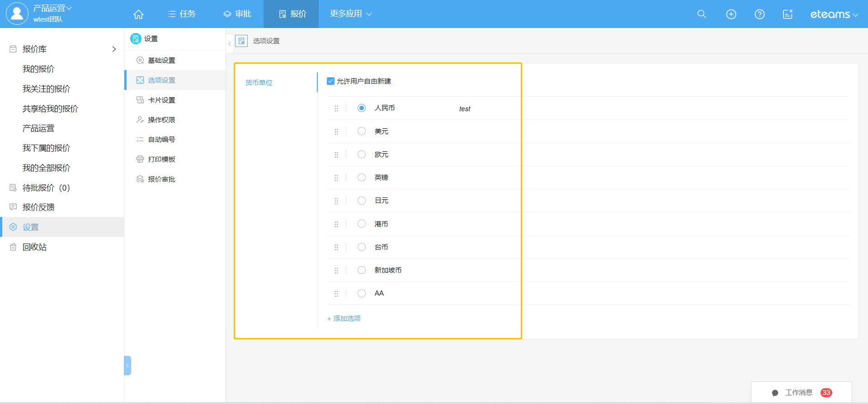Open the 打印模板 settings item
The width and height of the screenshot is (868, 404).
click(161, 160)
